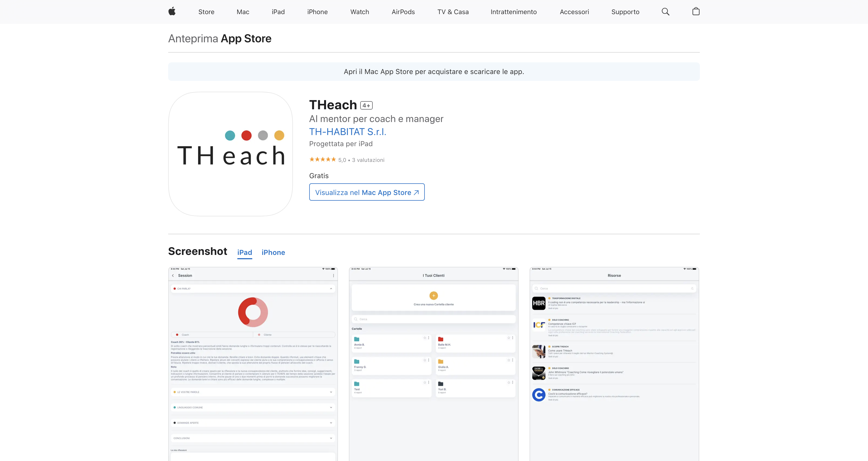
Task: Click the back arrow in the Session screenshot
Action: click(173, 276)
